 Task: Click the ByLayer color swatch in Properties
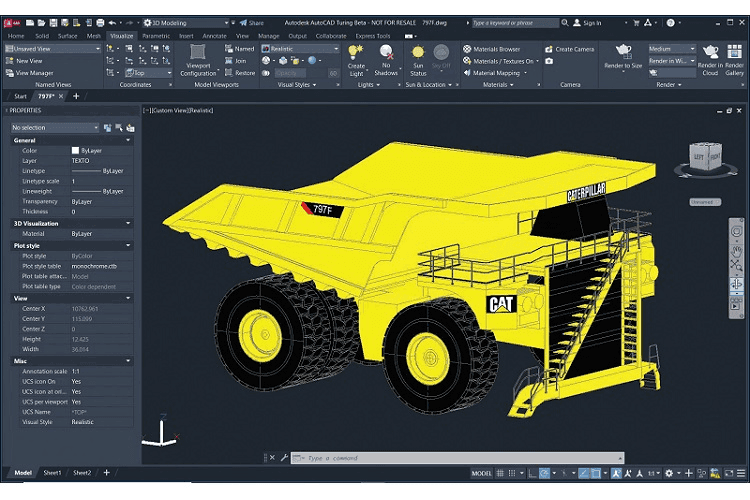75,150
